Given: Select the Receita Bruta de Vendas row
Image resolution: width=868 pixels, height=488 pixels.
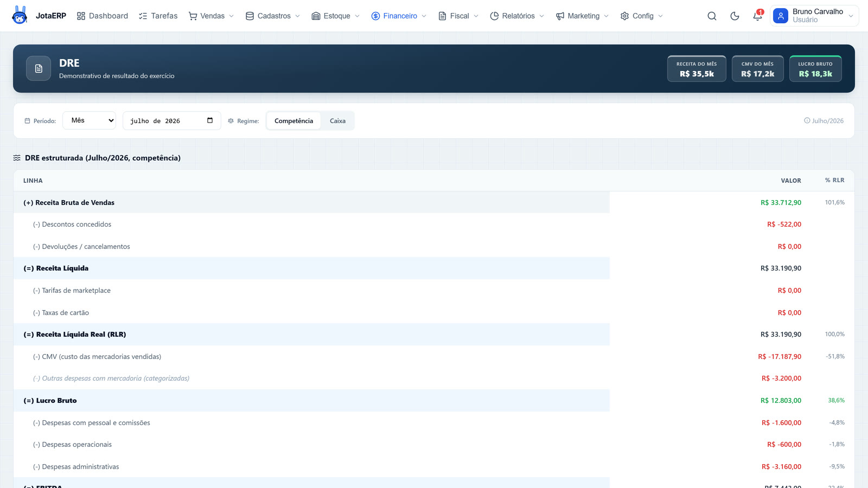Looking at the screenshot, I should [433, 202].
